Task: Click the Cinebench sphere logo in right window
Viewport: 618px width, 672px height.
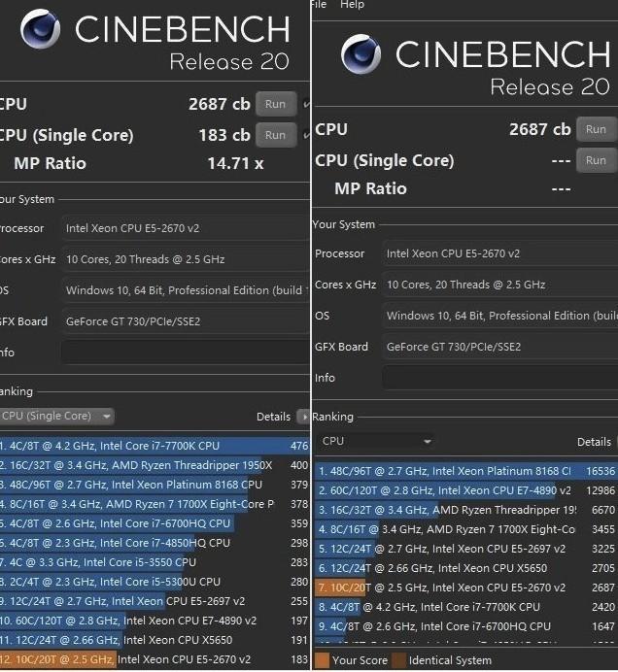Action: coord(360,54)
